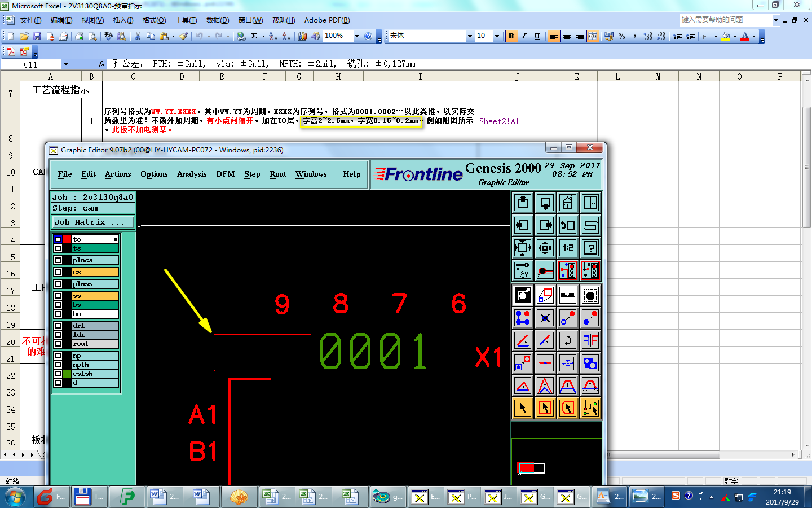Click the help question search box
The image size is (812, 508).
(726, 20)
